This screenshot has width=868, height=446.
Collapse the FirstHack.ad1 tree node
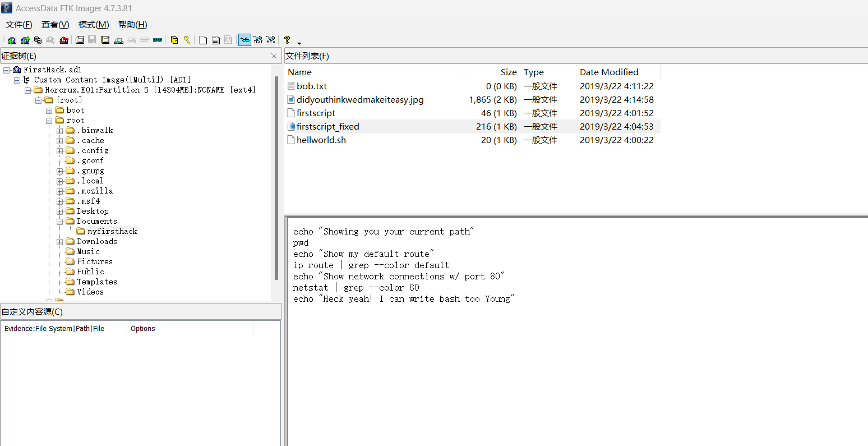tap(6, 70)
